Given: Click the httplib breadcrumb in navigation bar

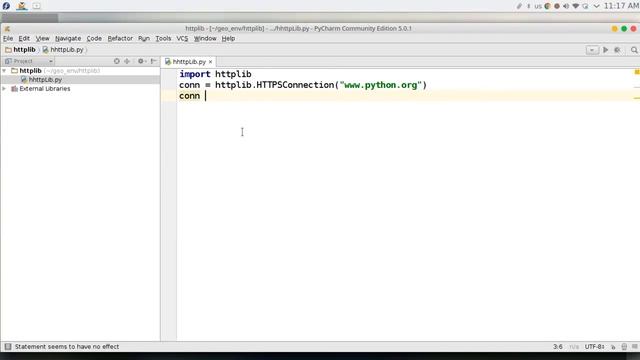Looking at the screenshot, I should [x=20, y=49].
